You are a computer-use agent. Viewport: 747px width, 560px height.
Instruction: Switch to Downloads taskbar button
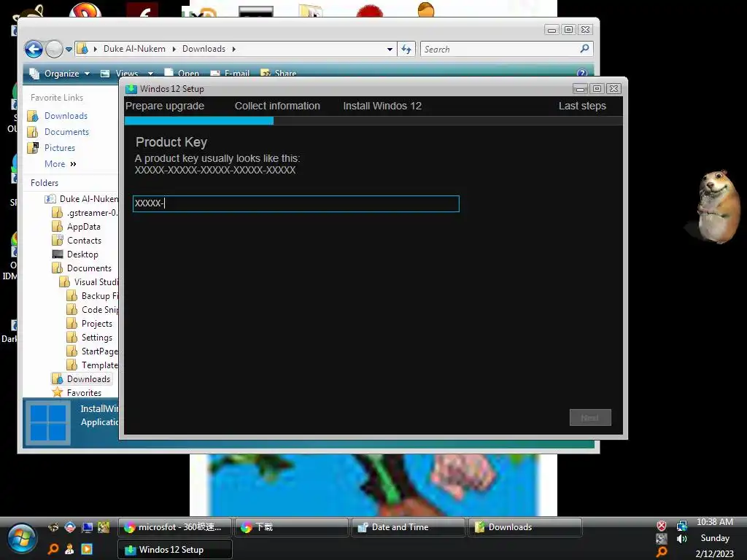(525, 527)
